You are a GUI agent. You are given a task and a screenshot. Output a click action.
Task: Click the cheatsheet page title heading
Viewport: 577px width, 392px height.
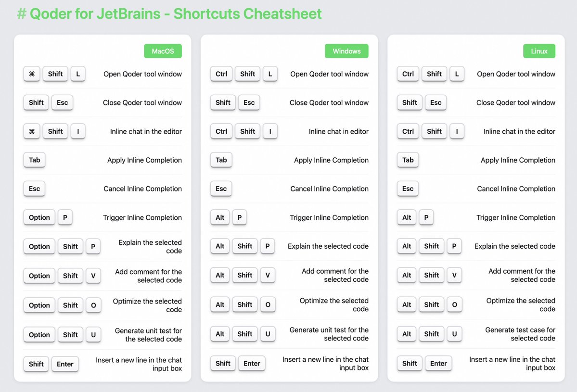[x=169, y=13]
